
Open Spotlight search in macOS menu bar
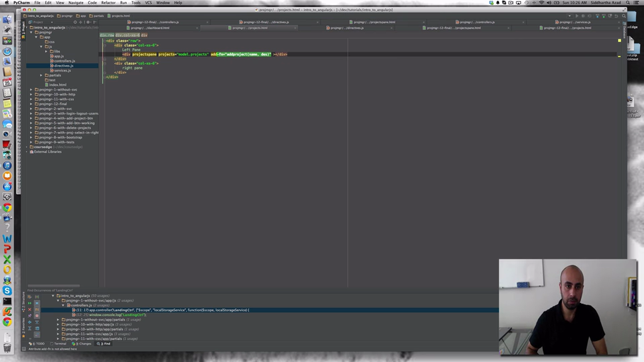coord(628,3)
